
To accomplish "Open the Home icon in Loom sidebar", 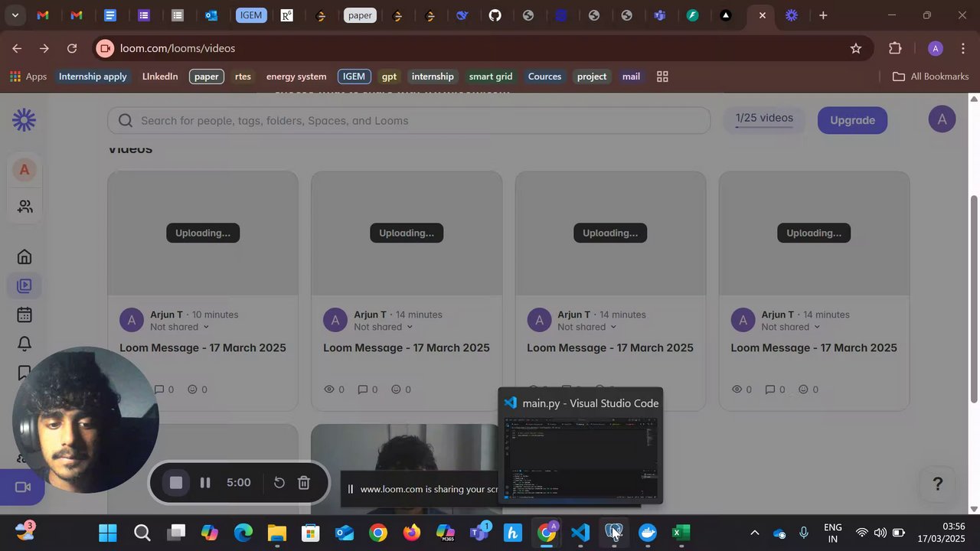I will tap(24, 256).
